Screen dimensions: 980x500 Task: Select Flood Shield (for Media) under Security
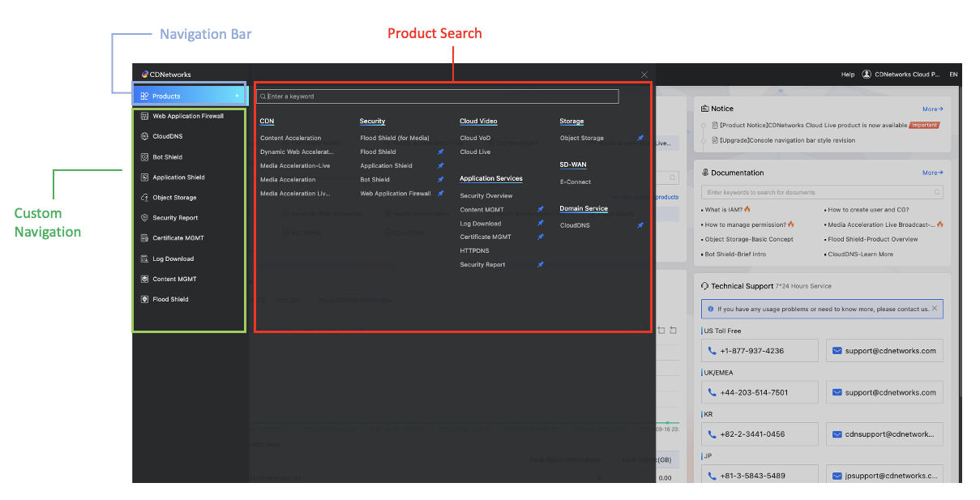(395, 138)
